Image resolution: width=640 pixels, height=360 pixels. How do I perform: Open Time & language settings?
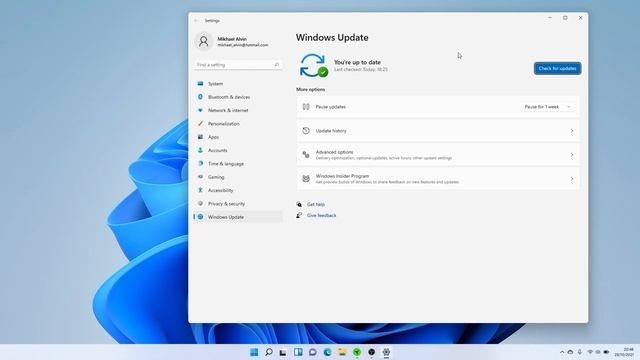click(238, 164)
